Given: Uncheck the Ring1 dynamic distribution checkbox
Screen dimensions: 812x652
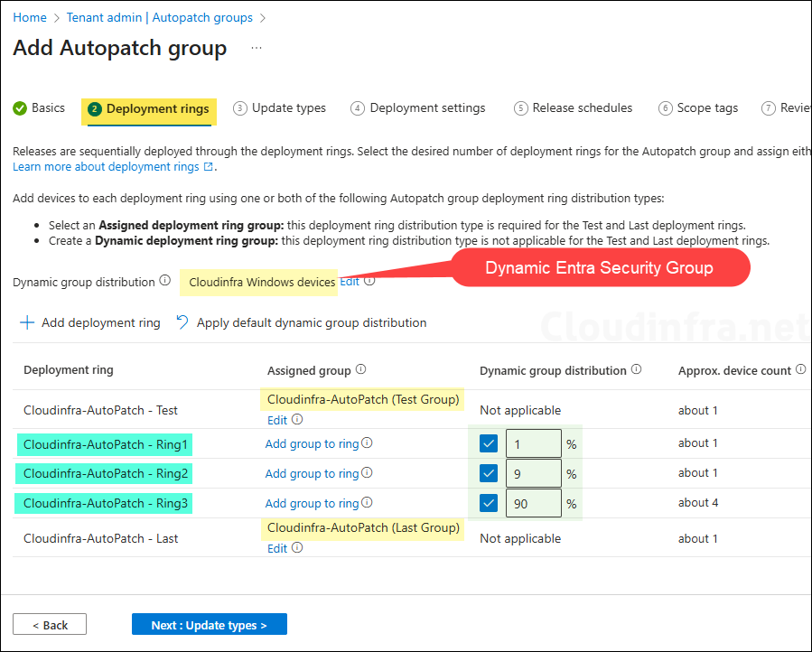Looking at the screenshot, I should pyautogui.click(x=489, y=443).
